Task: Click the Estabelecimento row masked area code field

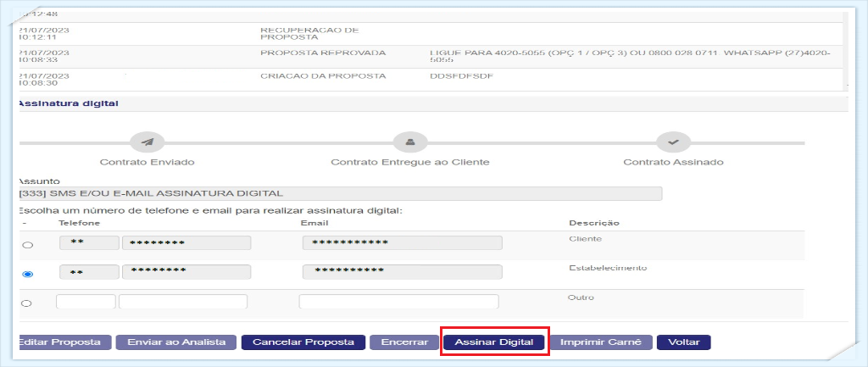Action: (x=89, y=272)
